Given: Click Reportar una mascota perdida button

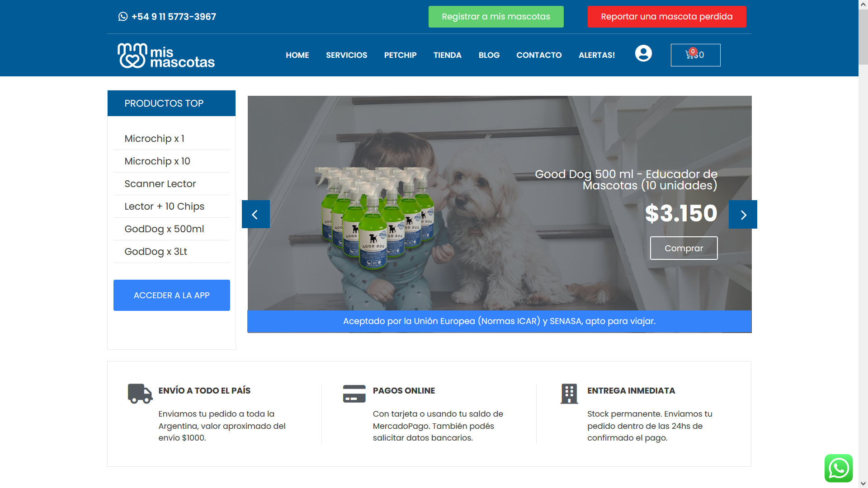Looking at the screenshot, I should click(666, 17).
